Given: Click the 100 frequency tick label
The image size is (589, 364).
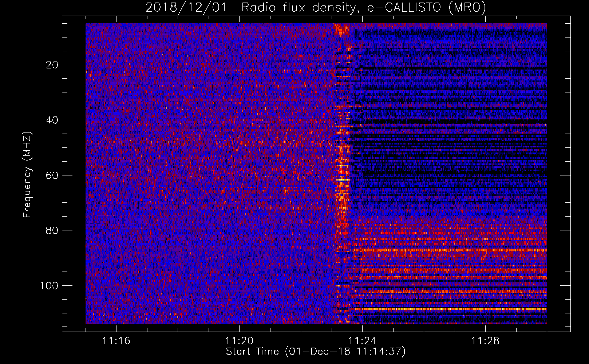Looking at the screenshot, I should click(49, 286).
